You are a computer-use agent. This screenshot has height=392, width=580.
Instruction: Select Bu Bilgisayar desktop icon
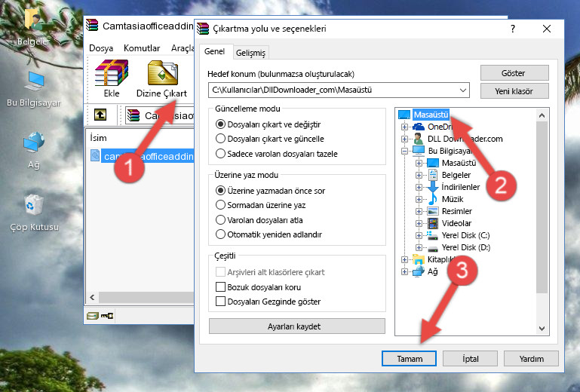coord(34,89)
